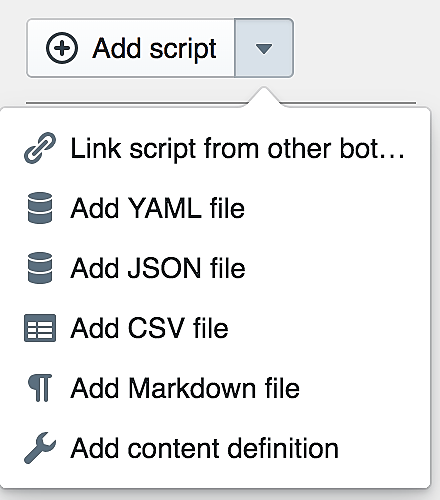Image resolution: width=440 pixels, height=500 pixels.
Task: Collapse the dropdown arrow beside Add script
Action: 264,48
